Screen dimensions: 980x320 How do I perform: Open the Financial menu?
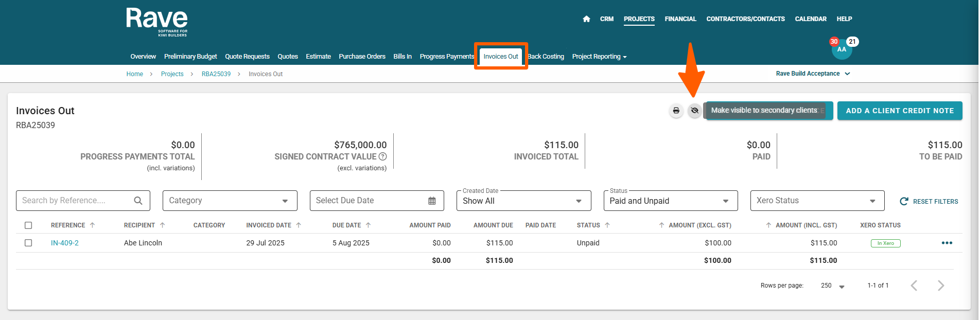680,19
